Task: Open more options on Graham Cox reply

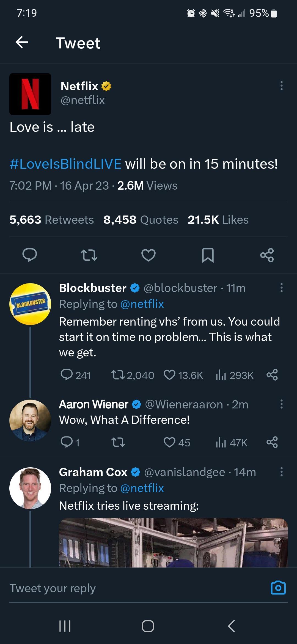Action: click(281, 472)
